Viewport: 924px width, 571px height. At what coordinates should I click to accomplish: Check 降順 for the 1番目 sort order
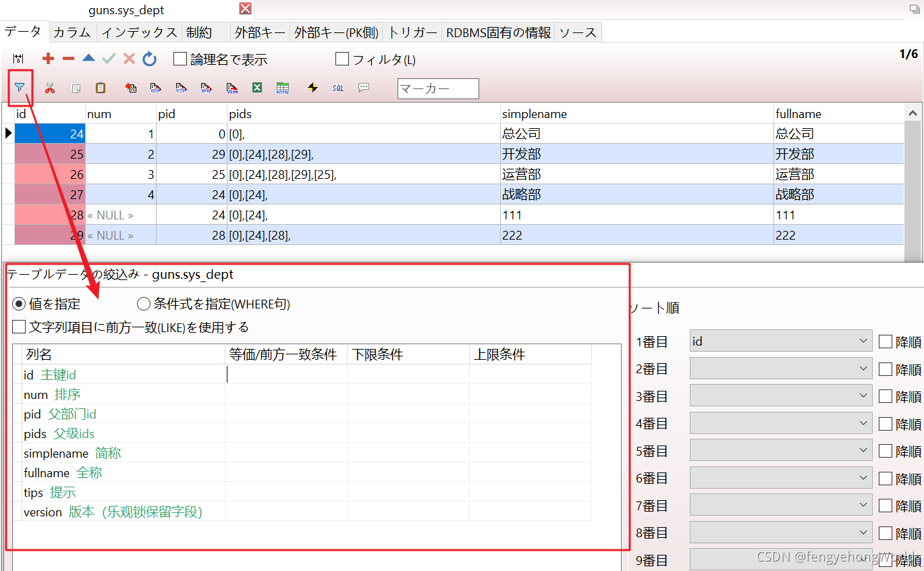[886, 342]
